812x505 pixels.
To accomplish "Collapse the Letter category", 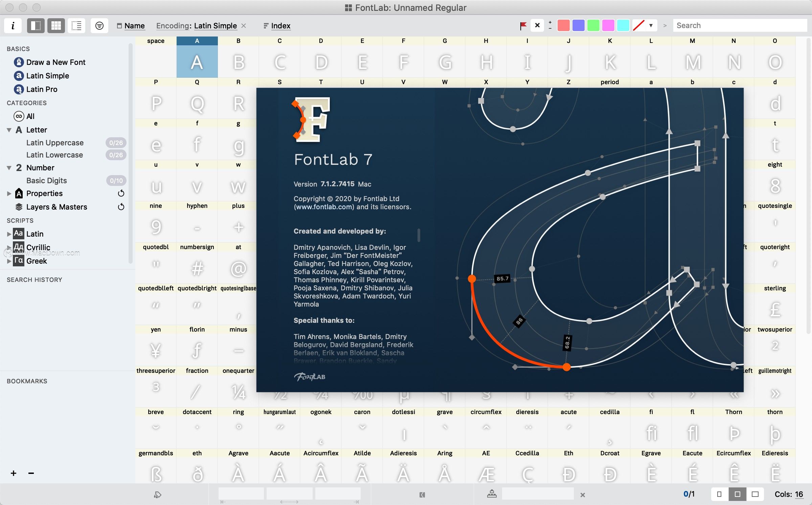I will point(9,130).
